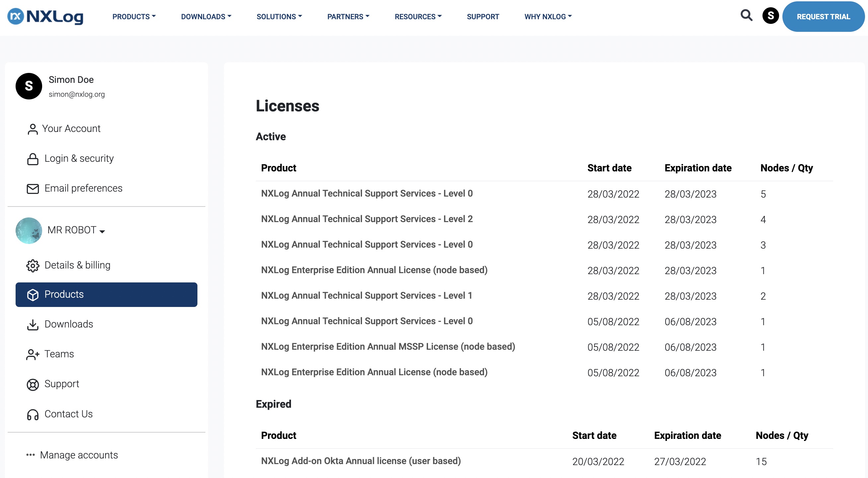
Task: Click the Simon Doe name
Action: coord(71,80)
